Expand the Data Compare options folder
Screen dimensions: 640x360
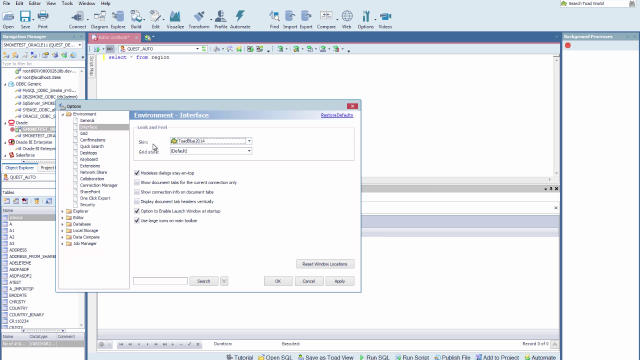62,237
